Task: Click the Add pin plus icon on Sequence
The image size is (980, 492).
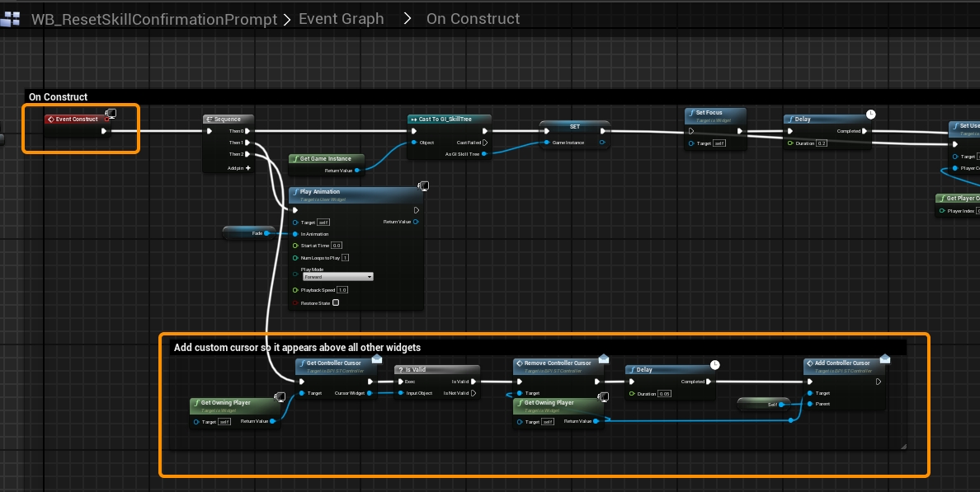Action: (247, 167)
